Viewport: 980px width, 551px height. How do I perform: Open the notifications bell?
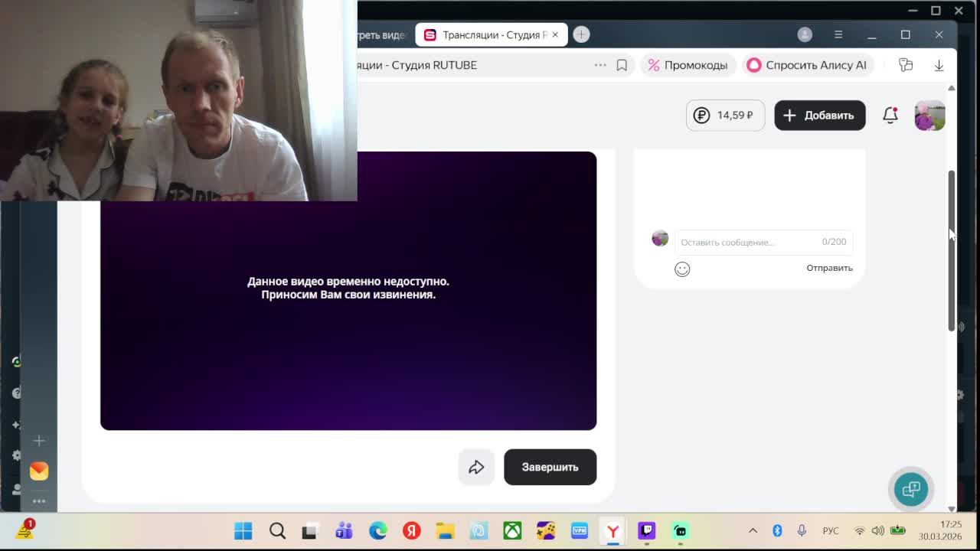(x=890, y=116)
